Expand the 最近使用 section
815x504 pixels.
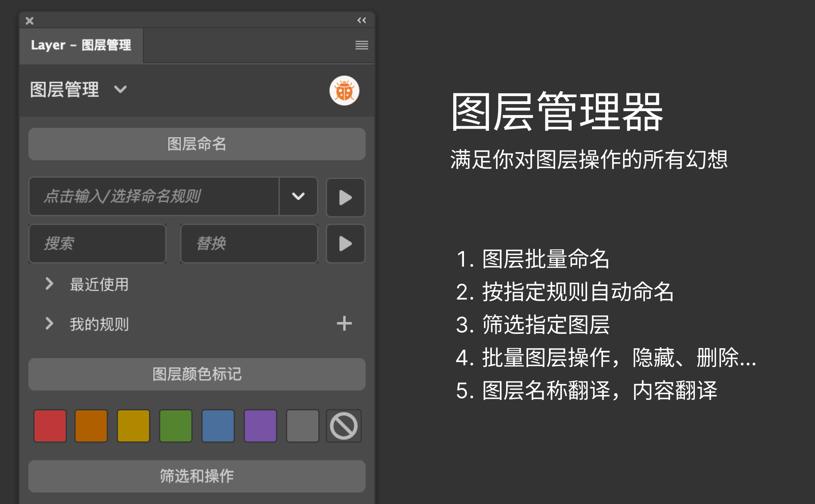coord(50,284)
